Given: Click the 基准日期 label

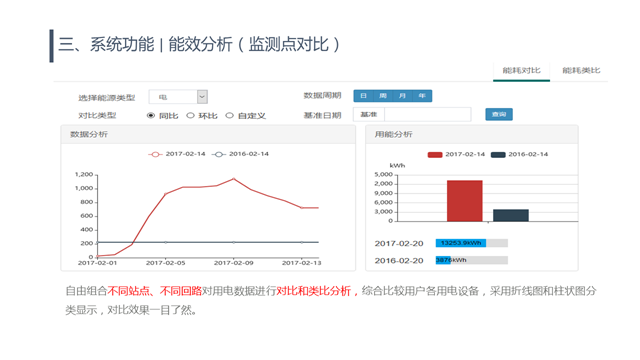Looking at the screenshot, I should 322,116.
